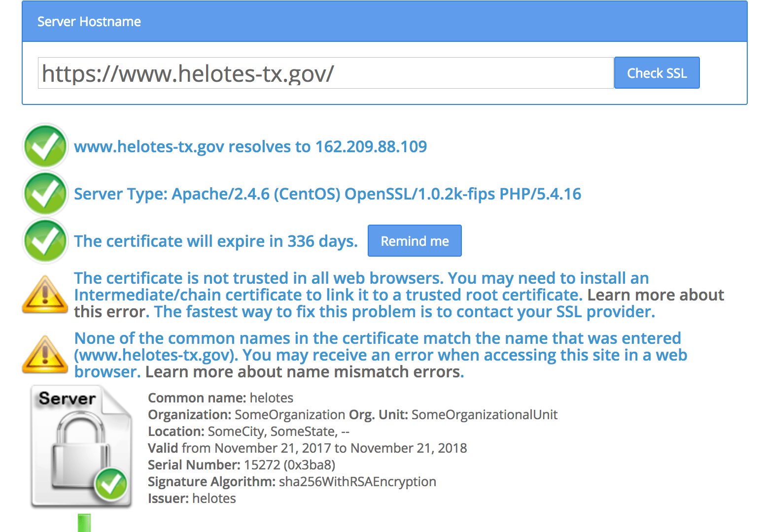Click 'Signature Algorithm: sha256WithRSAEncryption' line
The height and width of the screenshot is (532, 765).
pos(292,482)
